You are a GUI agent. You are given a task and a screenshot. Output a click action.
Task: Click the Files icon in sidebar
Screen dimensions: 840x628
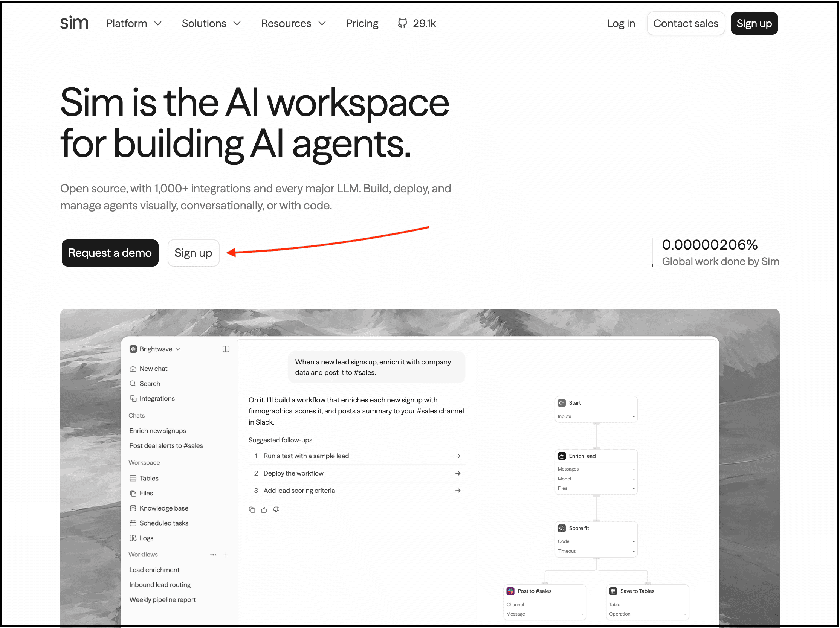tap(133, 493)
